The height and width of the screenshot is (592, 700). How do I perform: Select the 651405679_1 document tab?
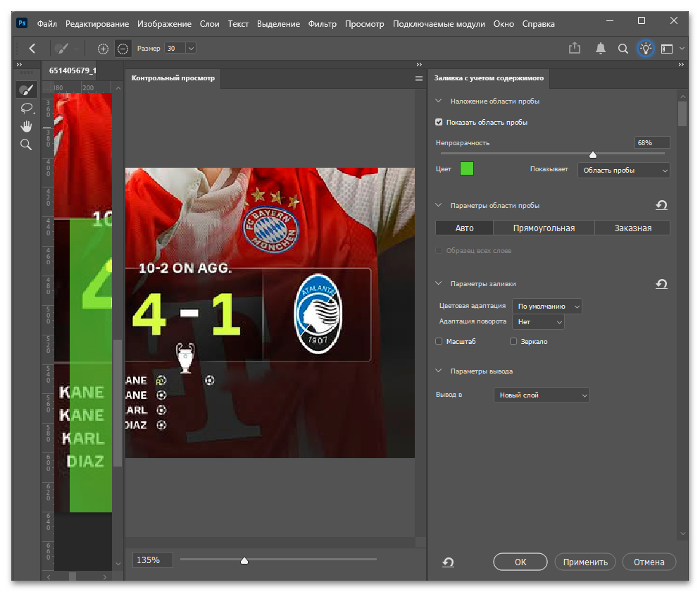[x=73, y=70]
